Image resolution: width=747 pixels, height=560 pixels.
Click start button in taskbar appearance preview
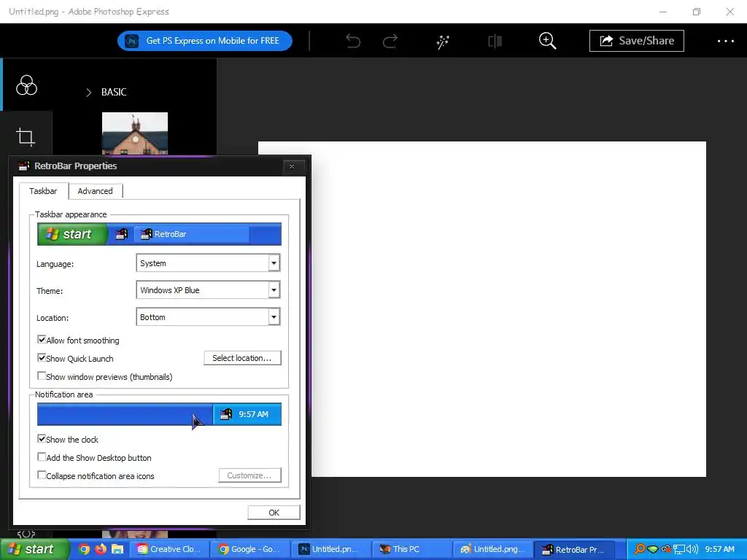(72, 234)
